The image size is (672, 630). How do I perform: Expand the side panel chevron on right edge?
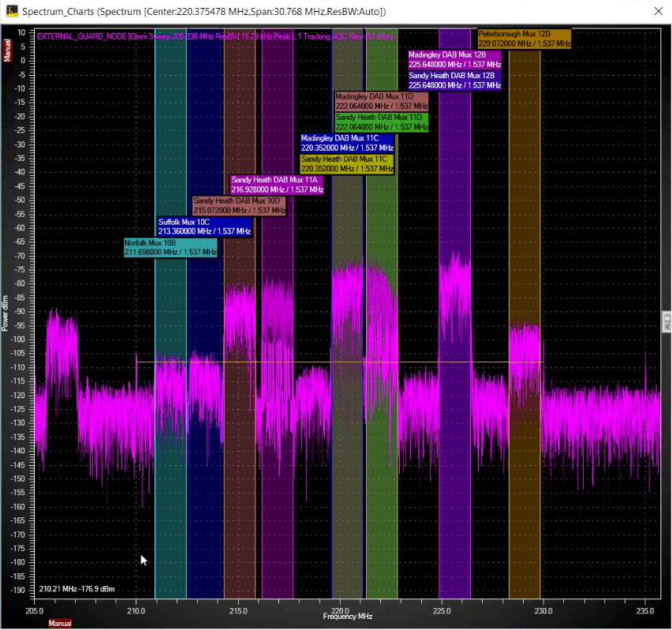[667, 327]
